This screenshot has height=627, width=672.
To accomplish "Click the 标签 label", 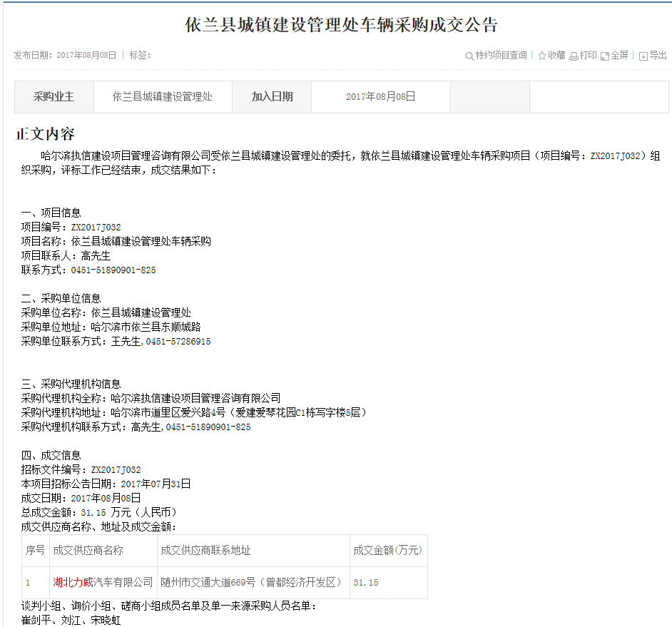I will [140, 56].
